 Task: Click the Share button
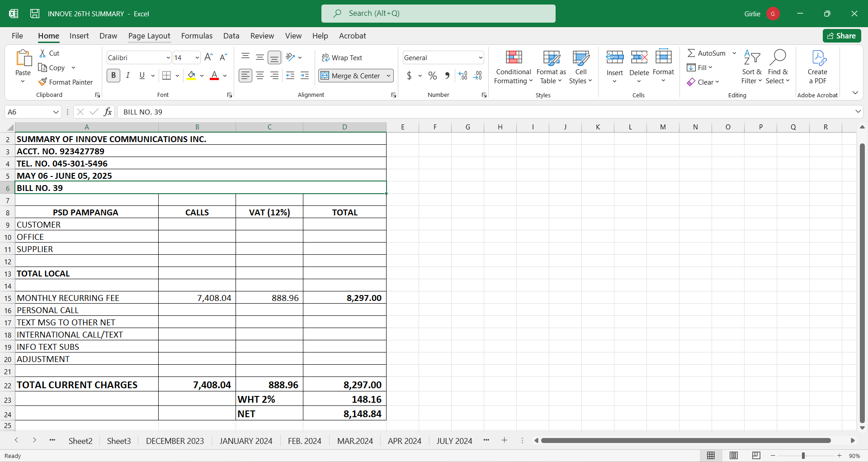[x=842, y=36]
